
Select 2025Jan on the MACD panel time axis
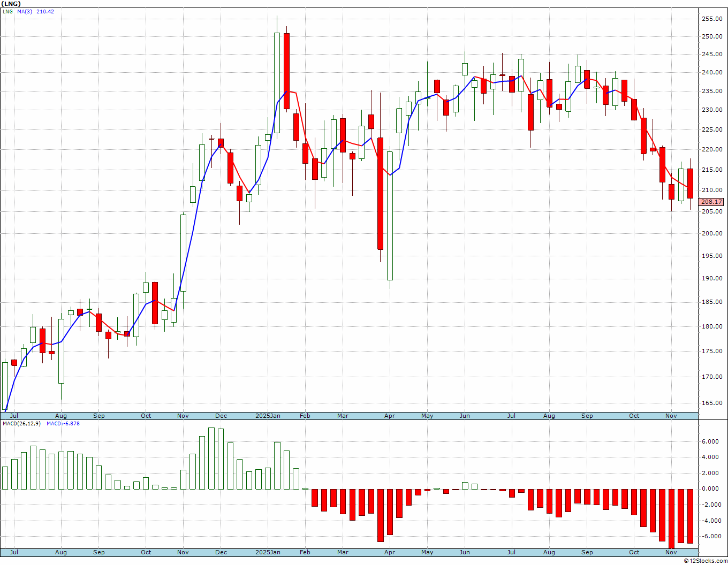[x=268, y=552]
